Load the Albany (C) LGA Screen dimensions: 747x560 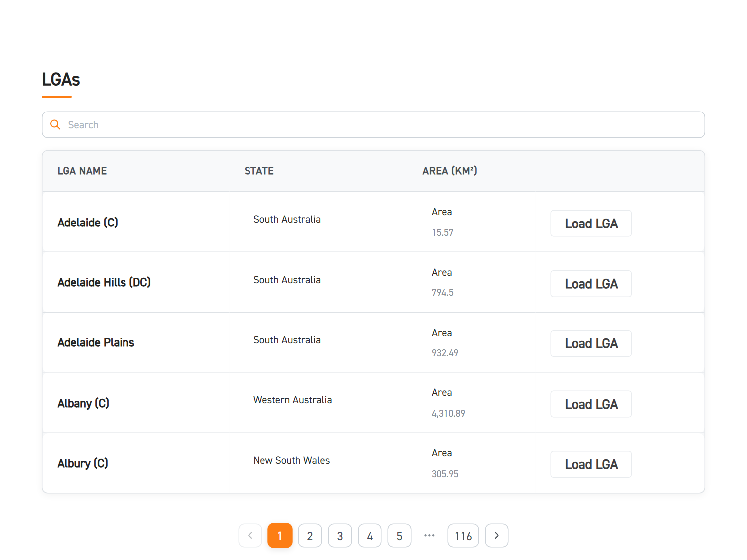(591, 404)
